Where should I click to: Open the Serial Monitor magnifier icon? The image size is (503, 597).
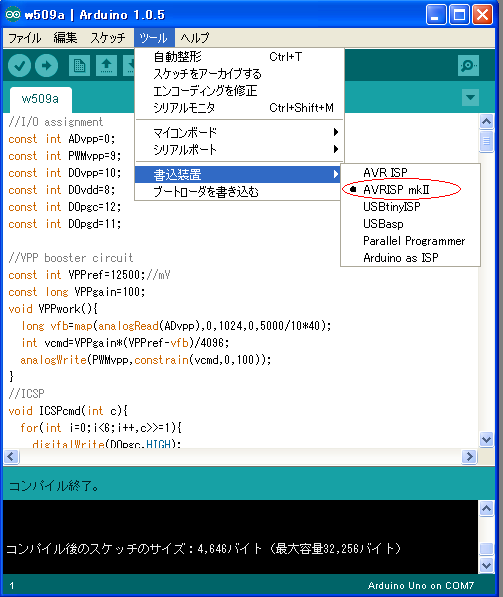pos(468,65)
